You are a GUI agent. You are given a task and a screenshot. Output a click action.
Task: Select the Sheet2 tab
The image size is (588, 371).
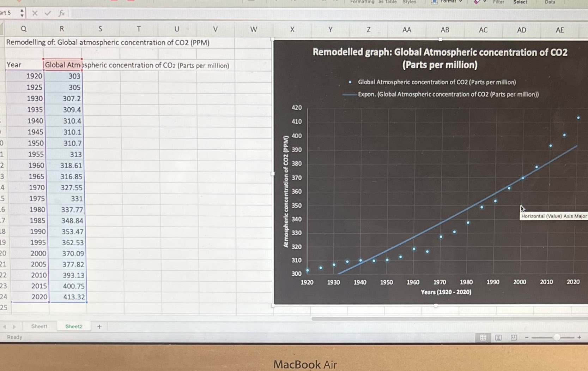coord(74,326)
